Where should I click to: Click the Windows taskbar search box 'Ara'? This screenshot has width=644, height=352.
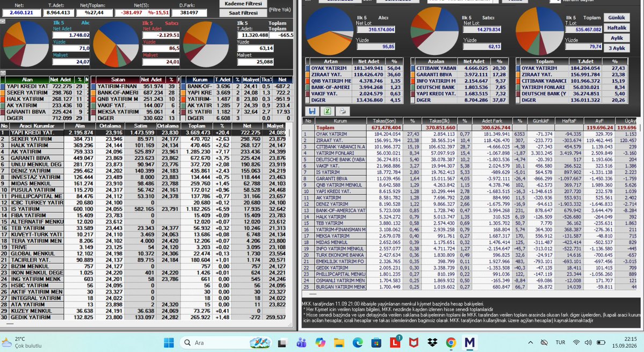pyautogui.click(x=226, y=342)
